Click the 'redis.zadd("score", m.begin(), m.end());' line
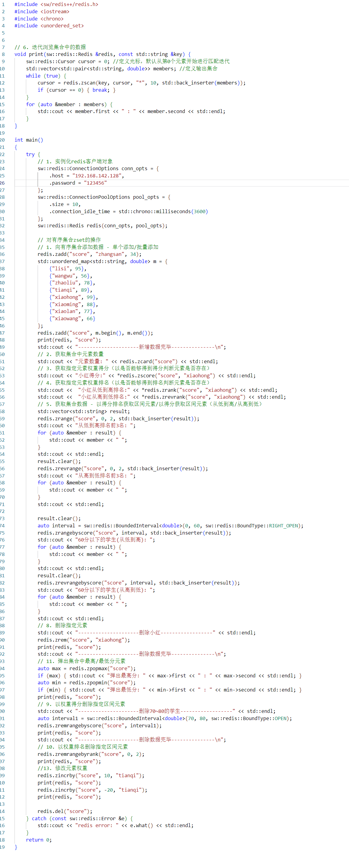 click(95, 333)
